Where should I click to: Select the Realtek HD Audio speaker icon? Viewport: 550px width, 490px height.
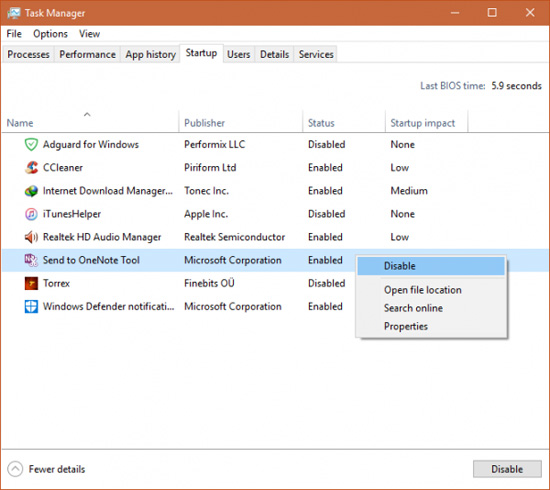tap(31, 237)
